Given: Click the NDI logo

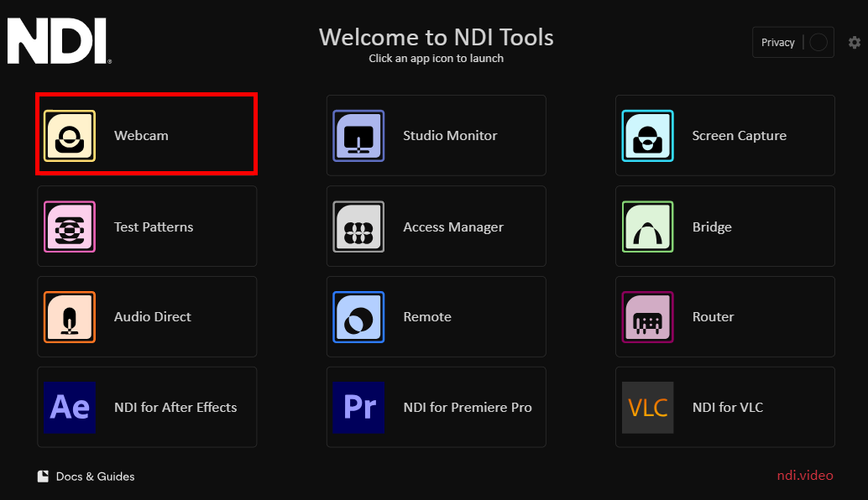Looking at the screenshot, I should pos(59,40).
